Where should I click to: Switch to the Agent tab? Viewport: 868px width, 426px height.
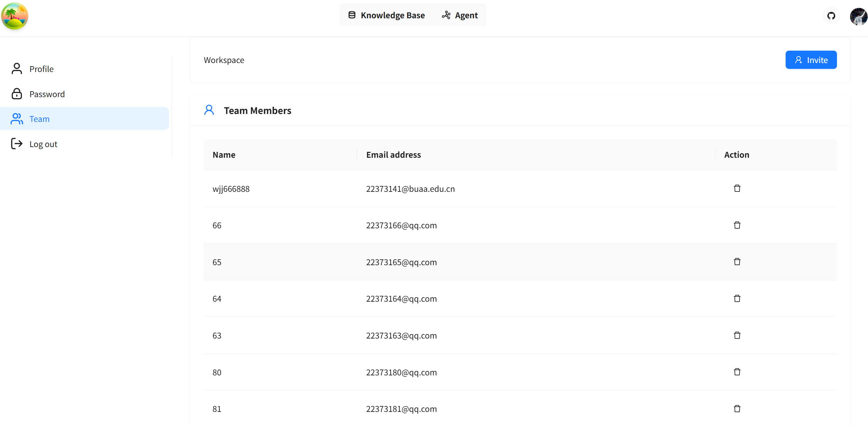point(460,15)
